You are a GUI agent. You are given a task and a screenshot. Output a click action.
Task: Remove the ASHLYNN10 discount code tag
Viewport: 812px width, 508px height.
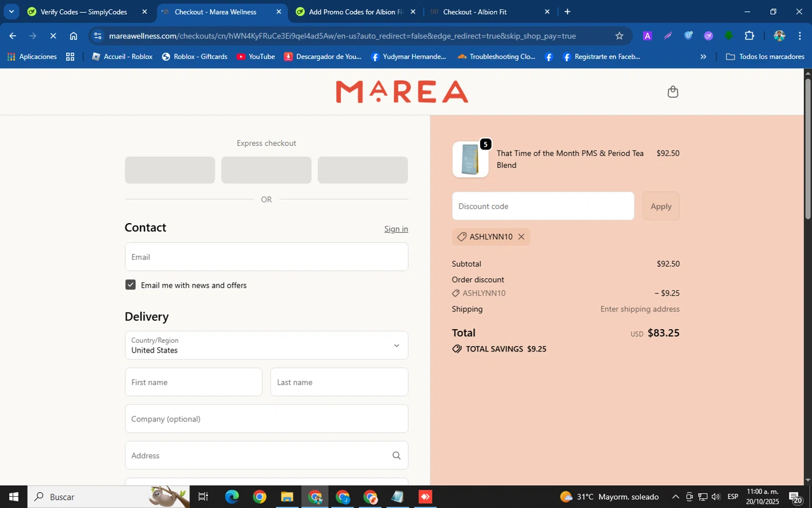[x=521, y=237]
